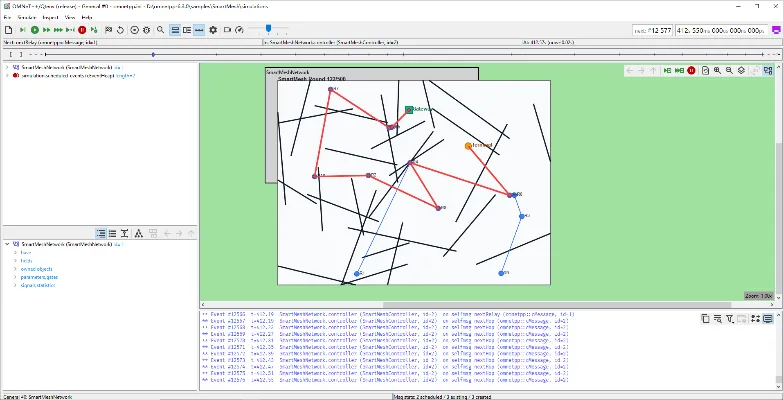Select the Gateway node on canvas
This screenshot has width=783, height=400.
(409, 109)
